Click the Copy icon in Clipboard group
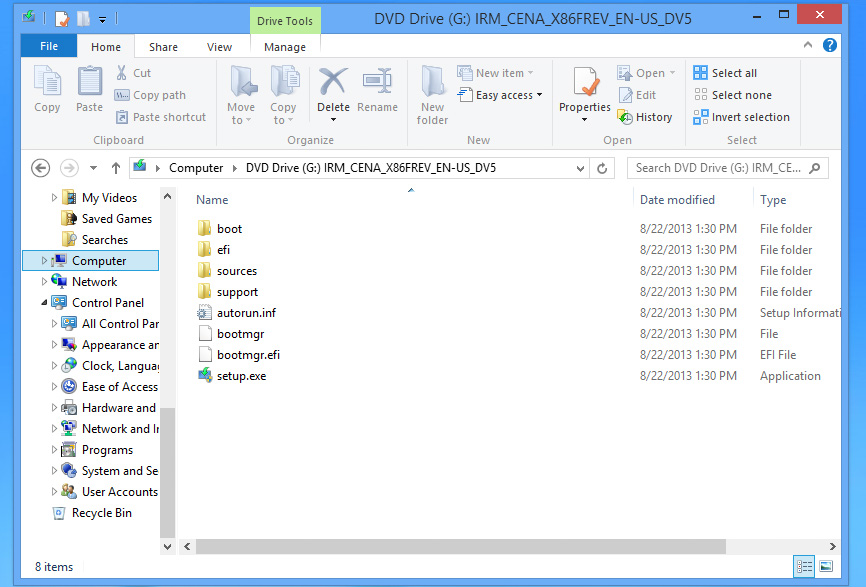The height and width of the screenshot is (587, 866). [x=47, y=81]
